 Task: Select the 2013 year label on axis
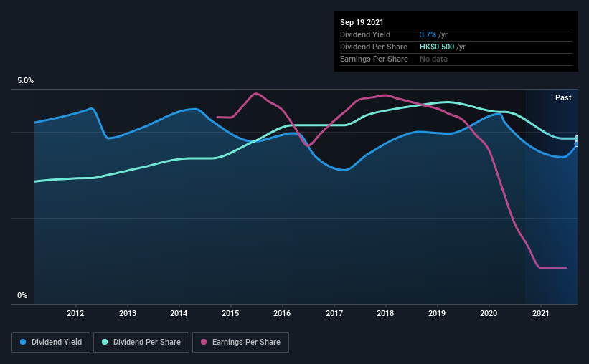[127, 313]
